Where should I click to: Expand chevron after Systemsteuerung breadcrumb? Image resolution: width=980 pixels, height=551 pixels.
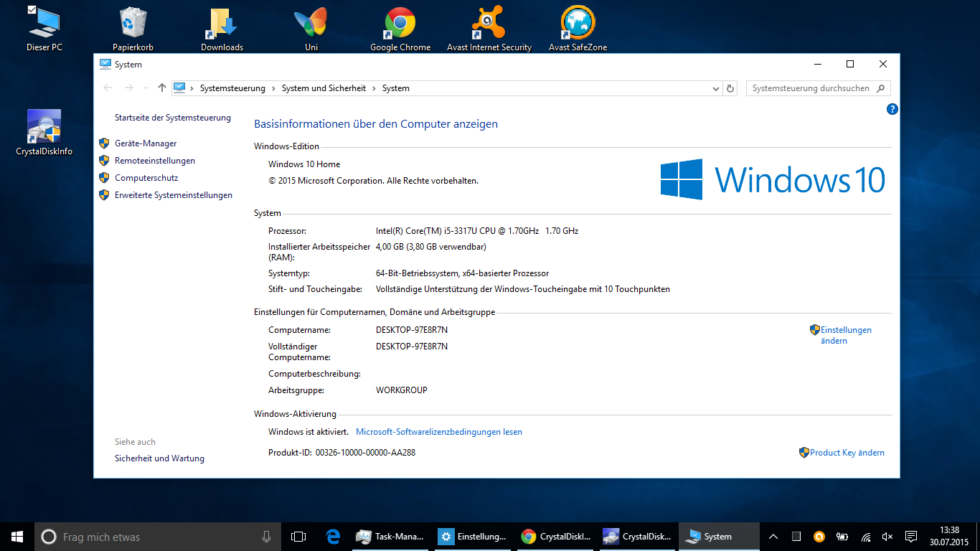[273, 88]
